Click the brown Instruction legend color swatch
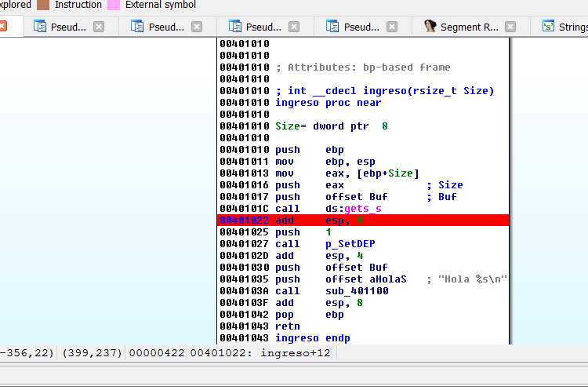The height and width of the screenshot is (390, 588). click(43, 5)
